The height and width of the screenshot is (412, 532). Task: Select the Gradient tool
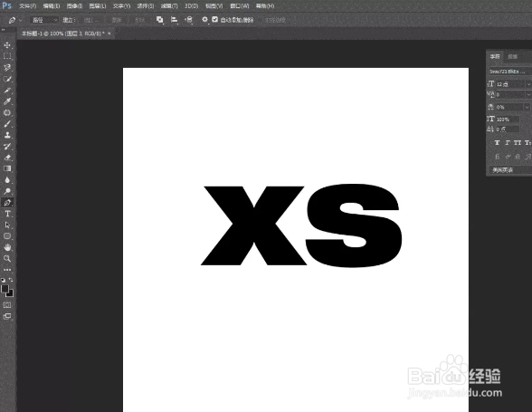(x=7, y=168)
